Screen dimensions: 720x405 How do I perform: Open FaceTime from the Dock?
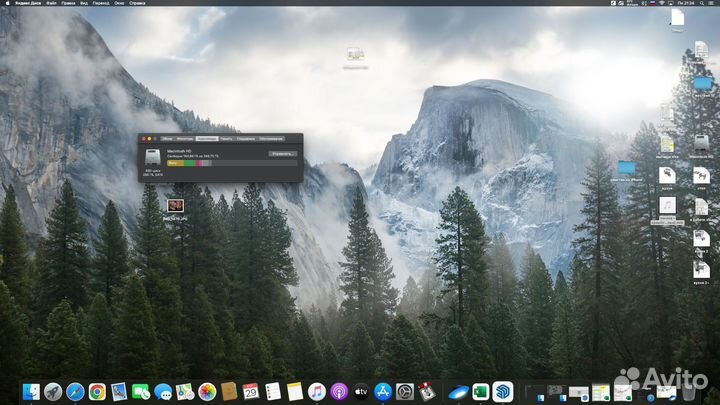(x=141, y=392)
